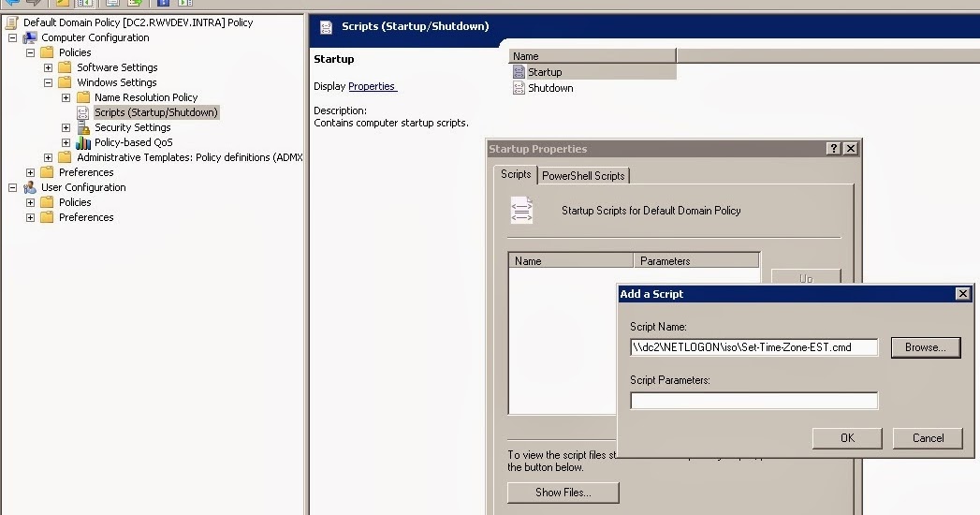
Task: Expand the Security Settings node
Action: pos(66,127)
